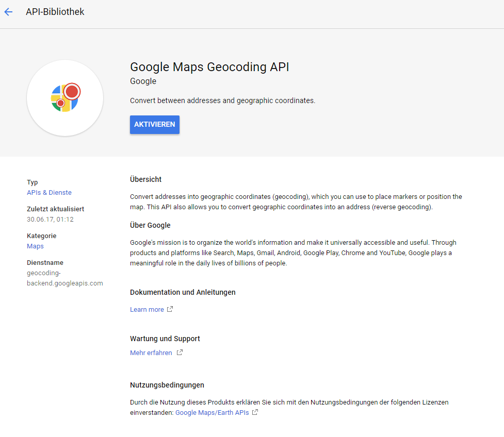
Task: Click the 'Convert between addresses' tagline
Action: click(x=222, y=100)
